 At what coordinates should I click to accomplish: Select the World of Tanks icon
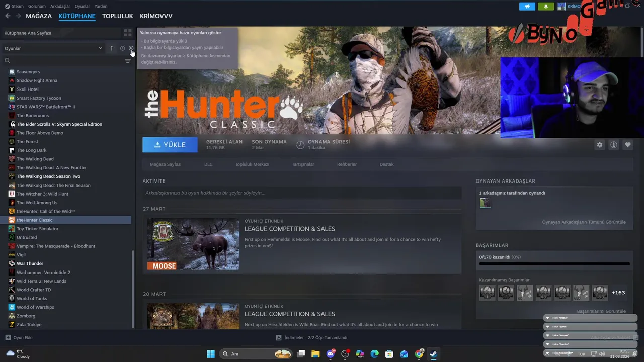12,299
